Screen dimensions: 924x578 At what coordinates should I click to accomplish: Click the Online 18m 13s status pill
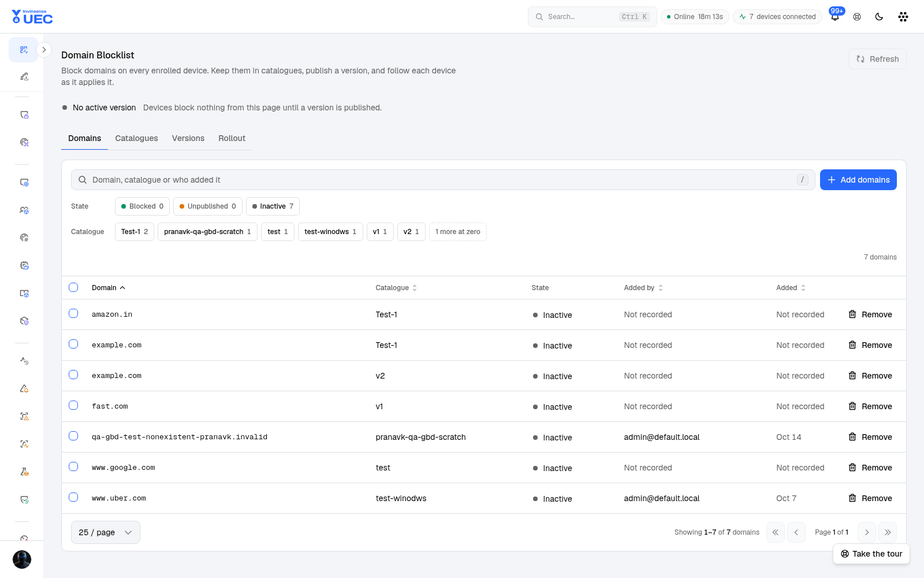pyautogui.click(x=695, y=17)
